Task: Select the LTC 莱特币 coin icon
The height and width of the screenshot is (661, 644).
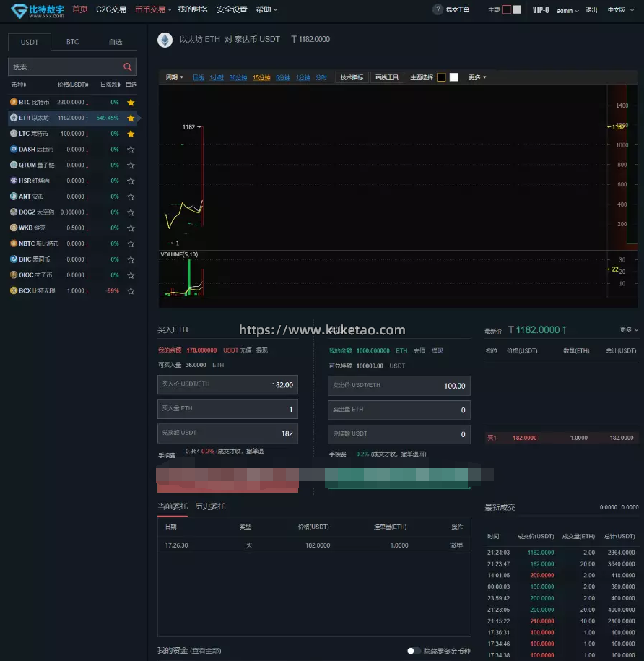Action: coord(13,134)
